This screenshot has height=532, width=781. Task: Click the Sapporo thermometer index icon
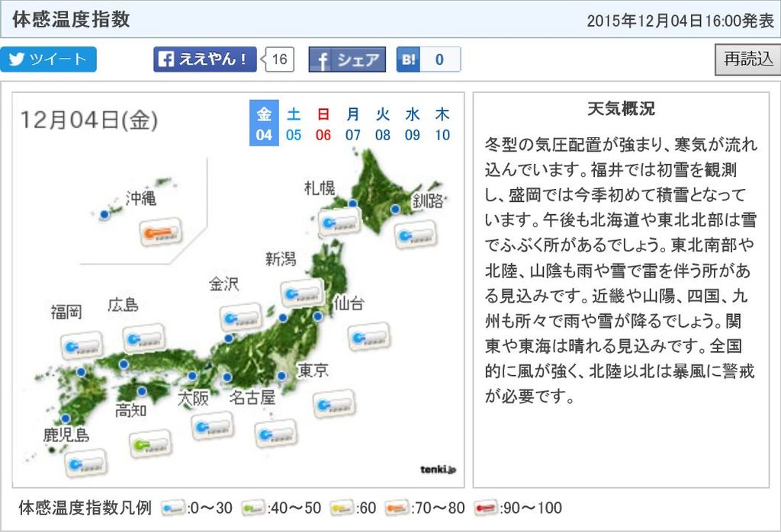[x=339, y=223]
